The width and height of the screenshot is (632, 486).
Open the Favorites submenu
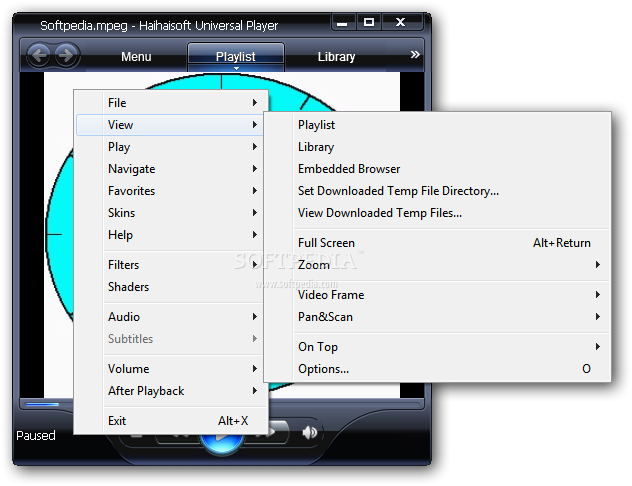(171, 191)
